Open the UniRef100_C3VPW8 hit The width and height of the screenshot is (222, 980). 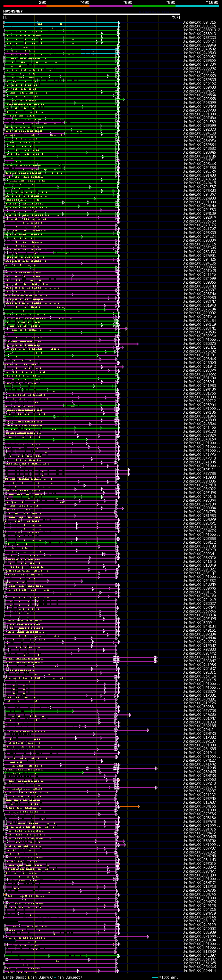click(199, 110)
